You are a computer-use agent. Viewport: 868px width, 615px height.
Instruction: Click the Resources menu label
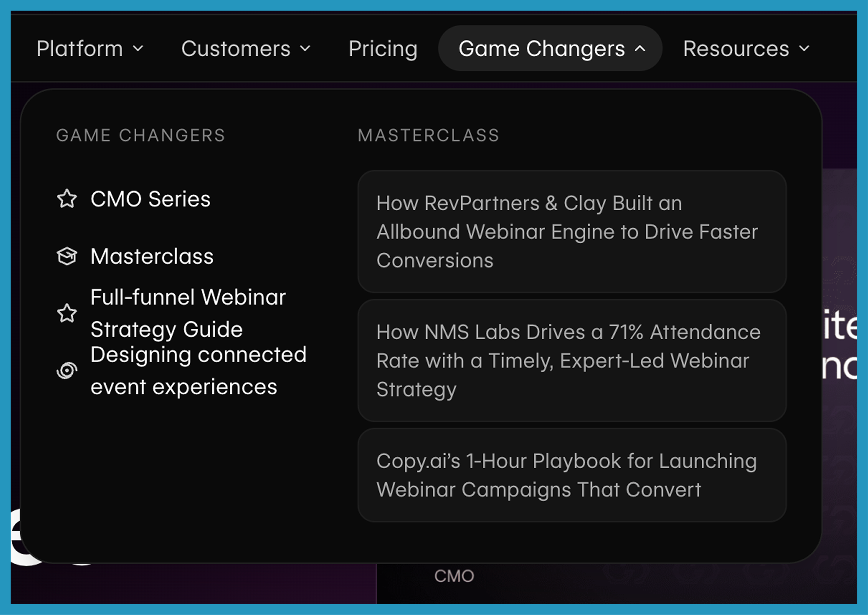pyautogui.click(x=736, y=49)
